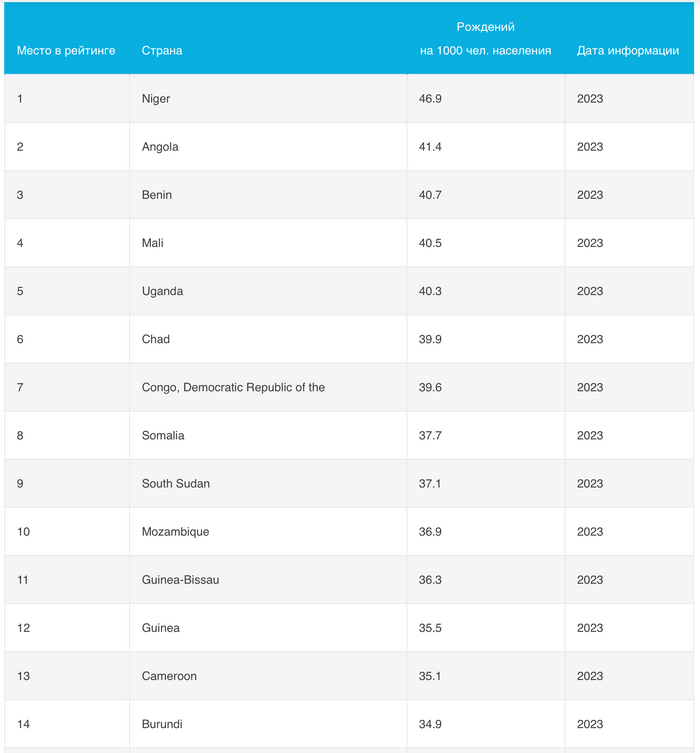This screenshot has height=753, width=700.
Task: Click the birth rate value 39.6
Action: click(x=430, y=387)
